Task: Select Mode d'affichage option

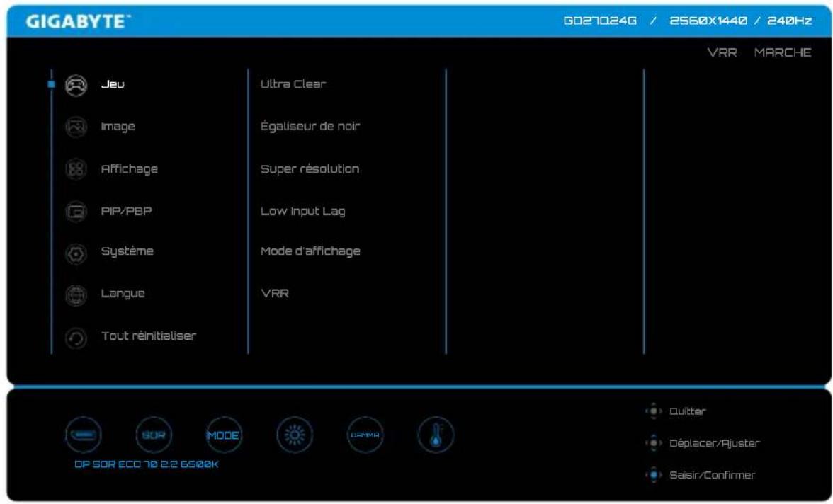Action: click(x=310, y=251)
